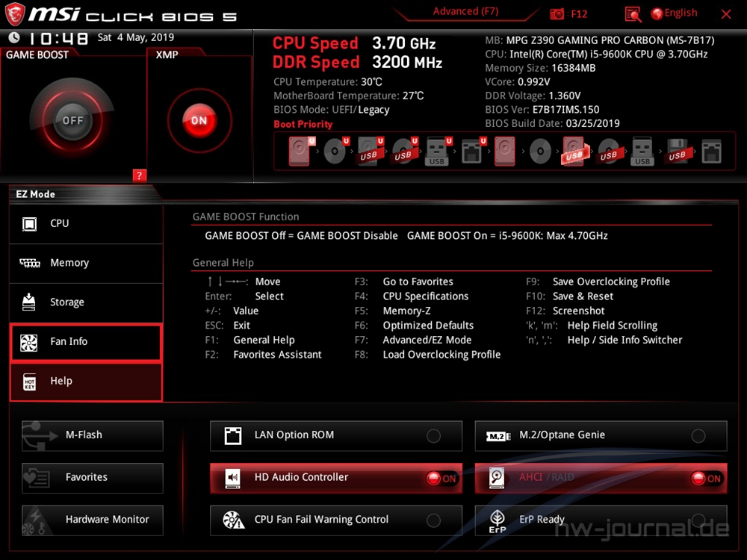Select the legacy USB CD/DVD boot icon

pos(609,152)
